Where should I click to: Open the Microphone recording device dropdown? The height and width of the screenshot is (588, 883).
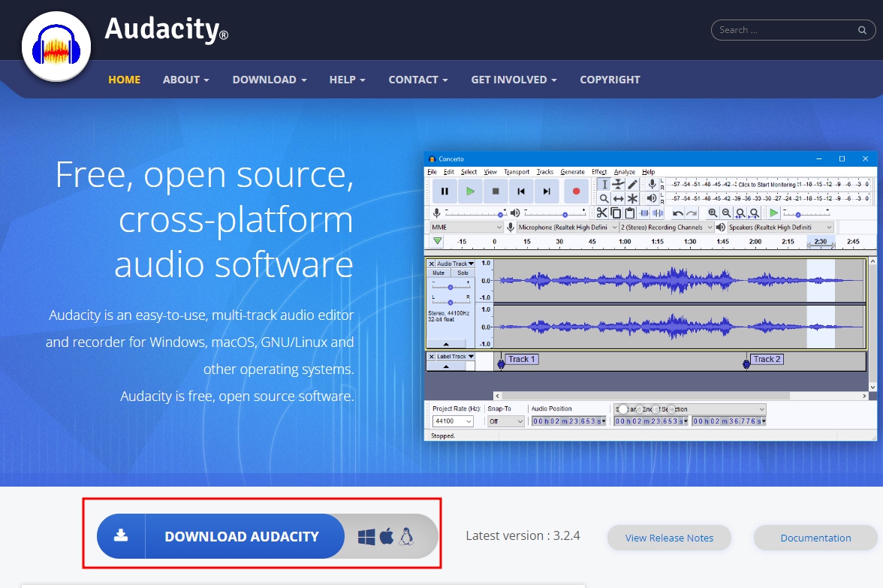568,227
